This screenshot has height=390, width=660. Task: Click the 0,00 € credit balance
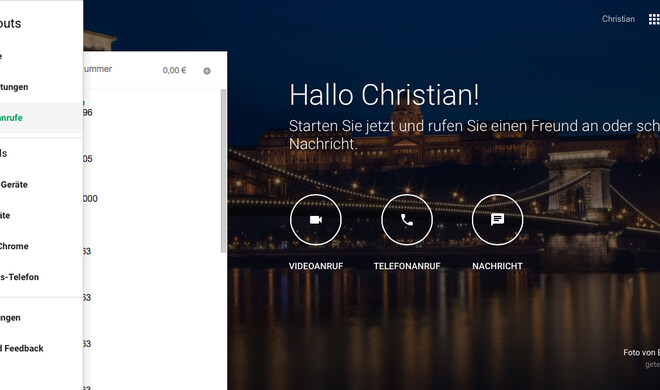(174, 70)
